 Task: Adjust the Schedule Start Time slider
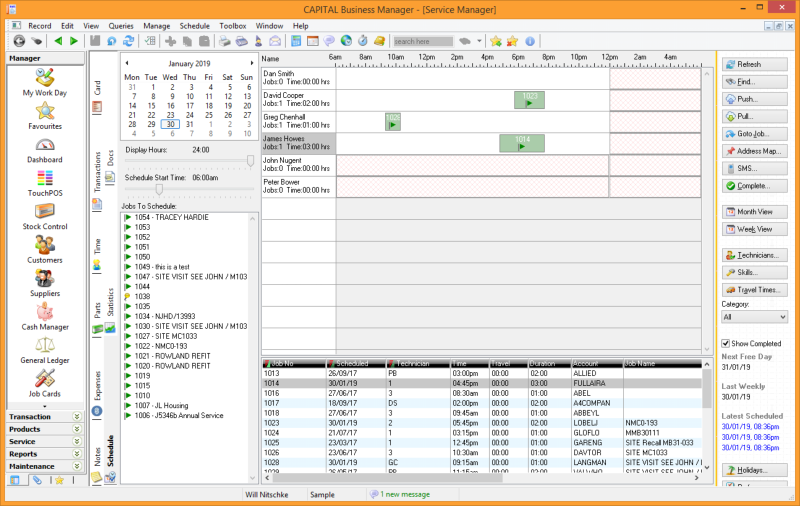pos(159,189)
